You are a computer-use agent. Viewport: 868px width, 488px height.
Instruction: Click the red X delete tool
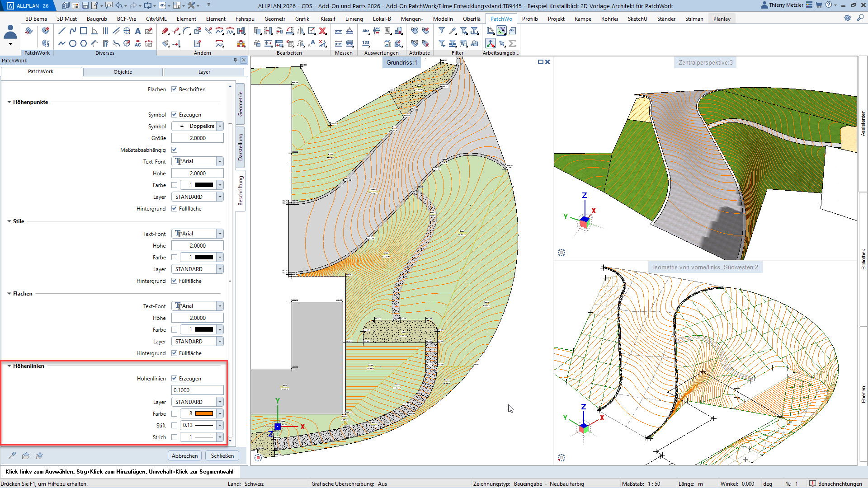click(323, 31)
